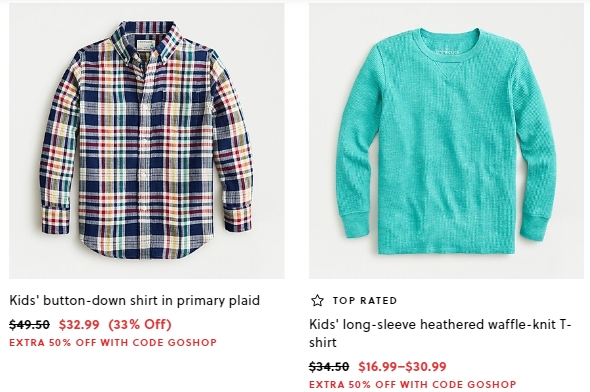This screenshot has height=392, width=590.
Task: Click the Top Rated star icon
Action: coord(317,301)
